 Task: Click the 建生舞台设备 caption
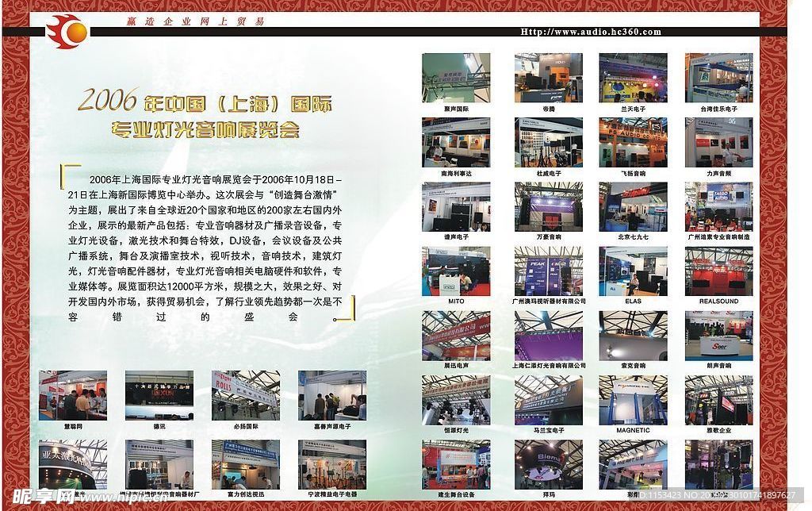[x=456, y=494]
